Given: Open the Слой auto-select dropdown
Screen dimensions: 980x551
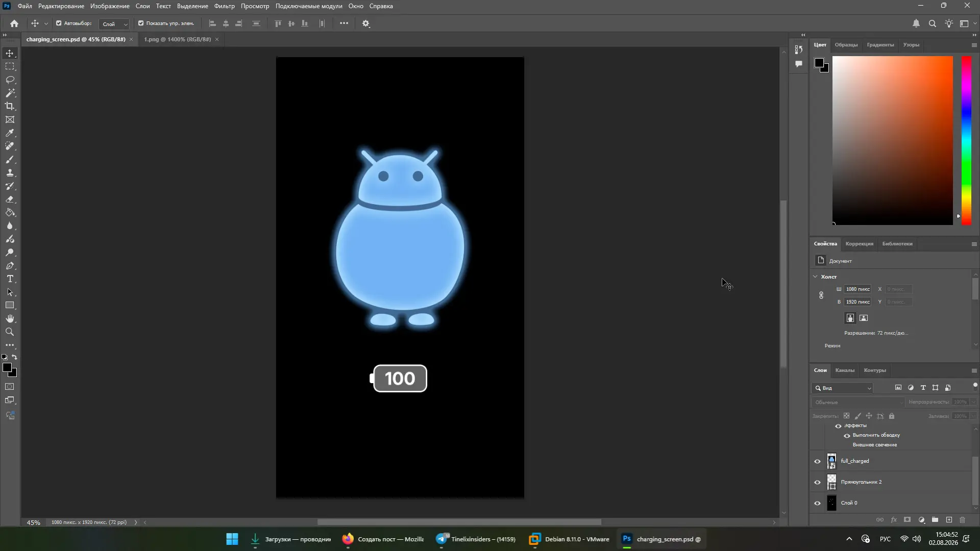Looking at the screenshot, I should (114, 24).
